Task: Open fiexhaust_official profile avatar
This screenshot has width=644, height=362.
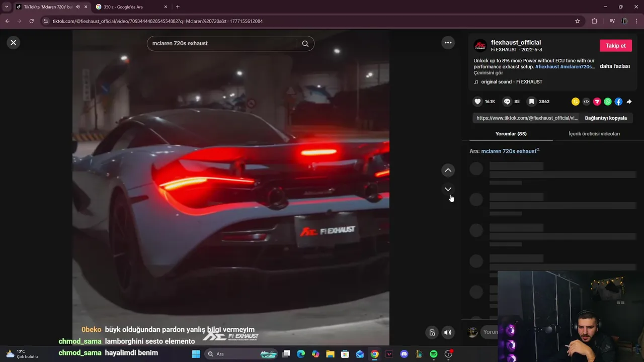Action: point(480,46)
